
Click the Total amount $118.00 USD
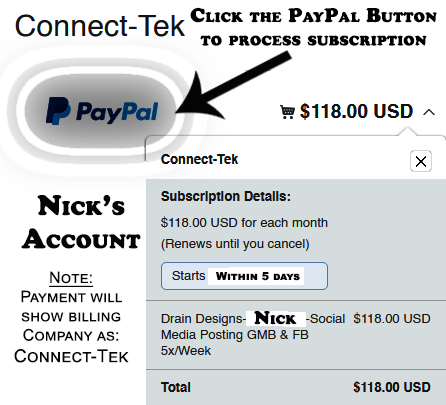[392, 387]
